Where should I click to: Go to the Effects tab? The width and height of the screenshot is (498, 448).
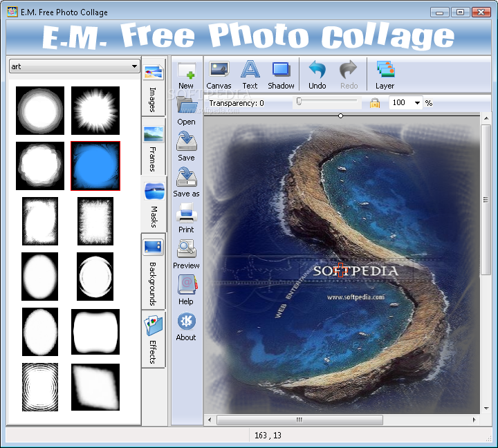click(154, 339)
